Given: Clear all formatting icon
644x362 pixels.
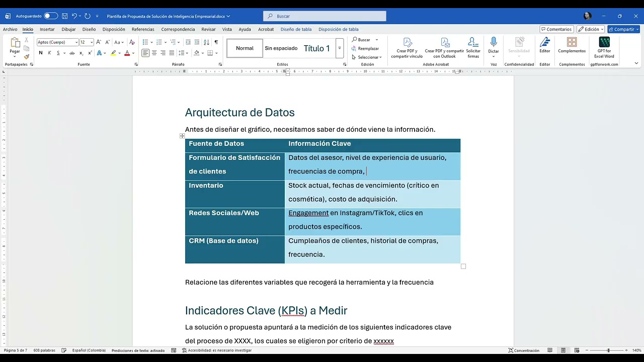Looking at the screenshot, I should [x=131, y=42].
